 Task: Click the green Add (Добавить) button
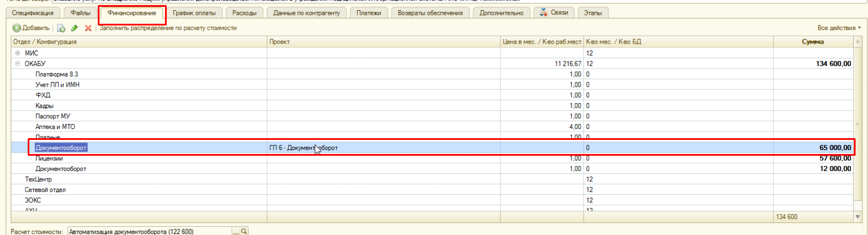click(32, 28)
